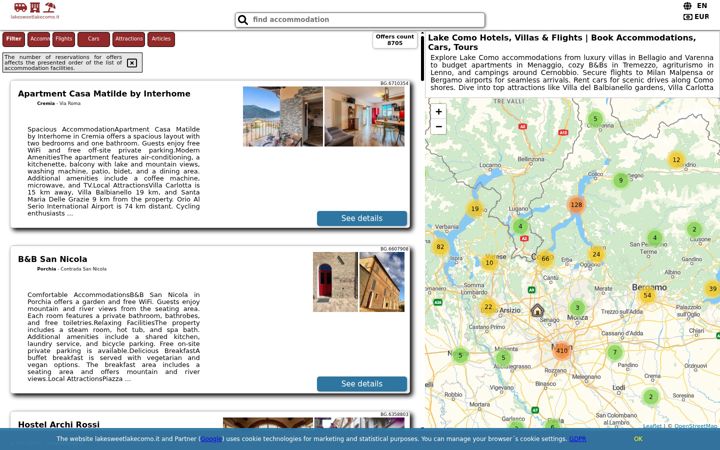The image size is (720, 450).
Task: Click the 12 cluster marker on map
Action: [x=676, y=160]
